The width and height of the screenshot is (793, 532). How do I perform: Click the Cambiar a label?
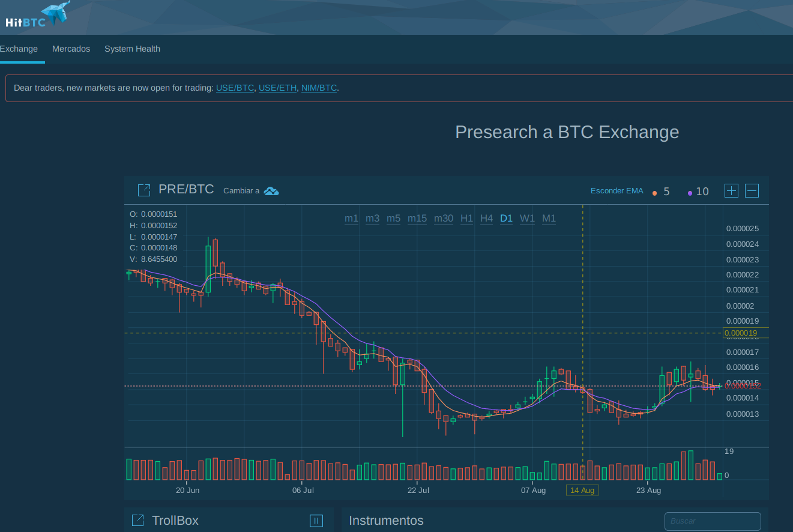pyautogui.click(x=241, y=191)
